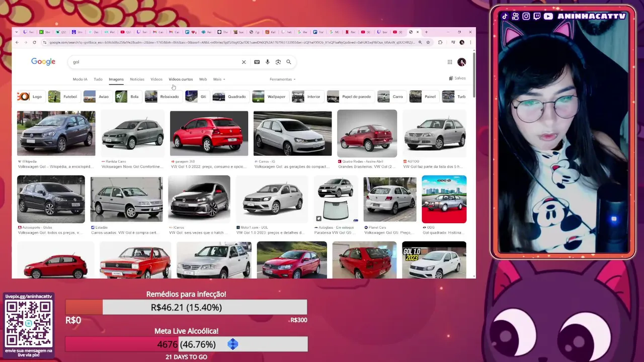Close the active Google browser tab
This screenshot has width=644, height=362.
[418, 32]
